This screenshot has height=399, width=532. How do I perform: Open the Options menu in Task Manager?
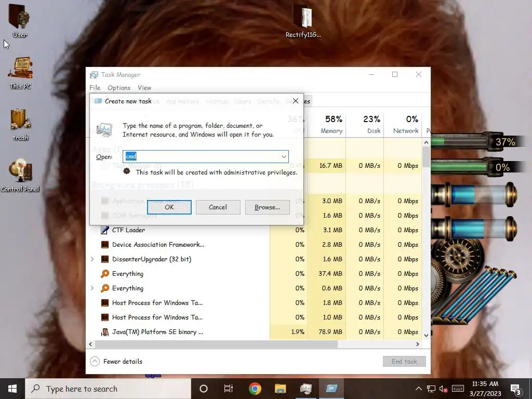(119, 87)
